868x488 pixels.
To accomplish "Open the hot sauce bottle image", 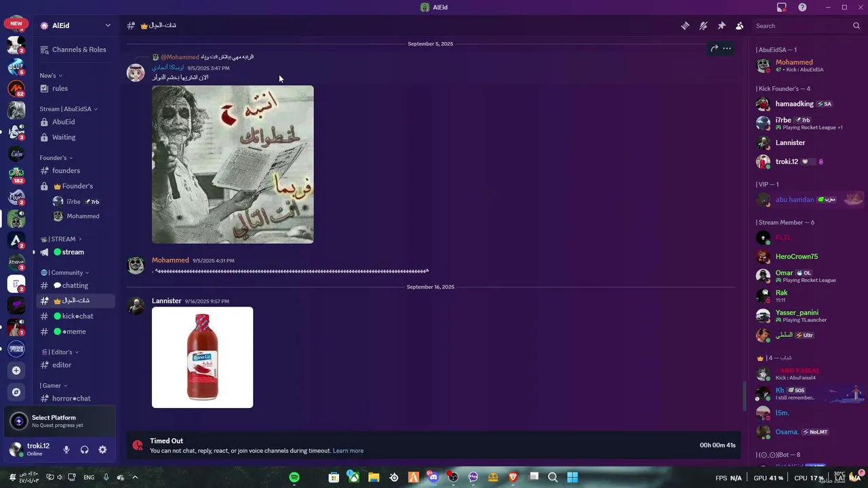I will pos(202,357).
